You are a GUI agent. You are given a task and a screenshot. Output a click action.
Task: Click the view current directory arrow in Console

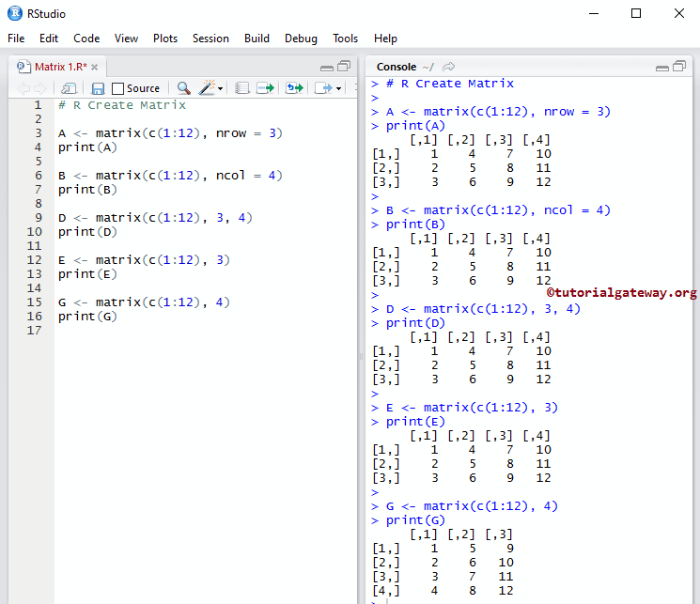pos(449,67)
